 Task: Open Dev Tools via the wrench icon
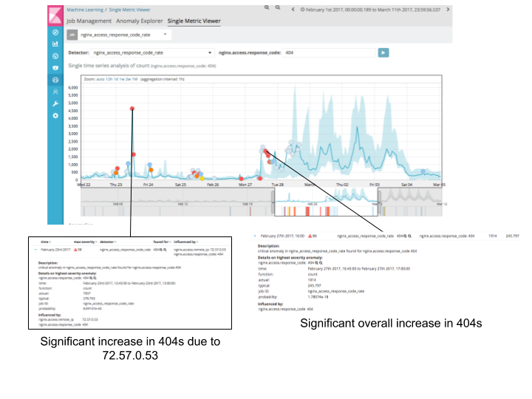coord(55,104)
